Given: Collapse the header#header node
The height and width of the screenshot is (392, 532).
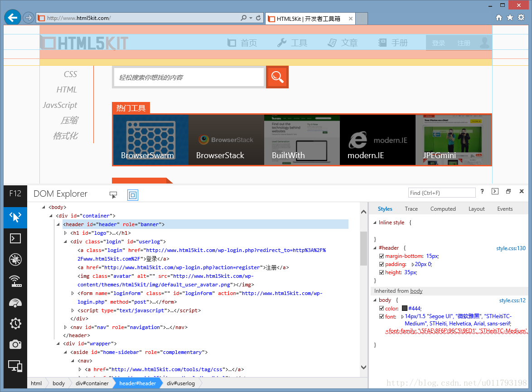Looking at the screenshot, I should [58, 224].
